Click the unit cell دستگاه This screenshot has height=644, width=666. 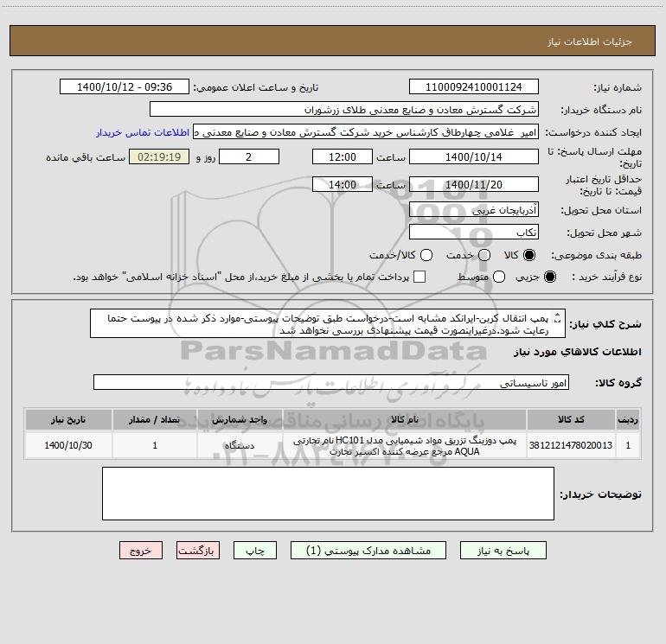[x=240, y=445]
